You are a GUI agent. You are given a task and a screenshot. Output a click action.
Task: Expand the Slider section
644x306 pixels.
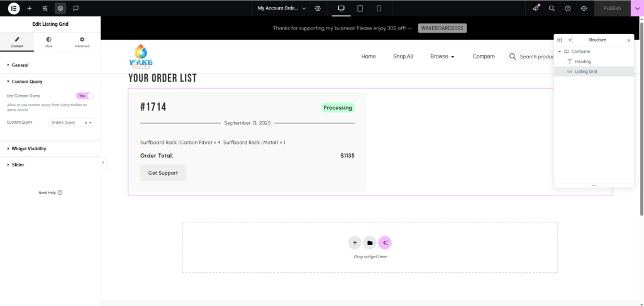tap(18, 165)
